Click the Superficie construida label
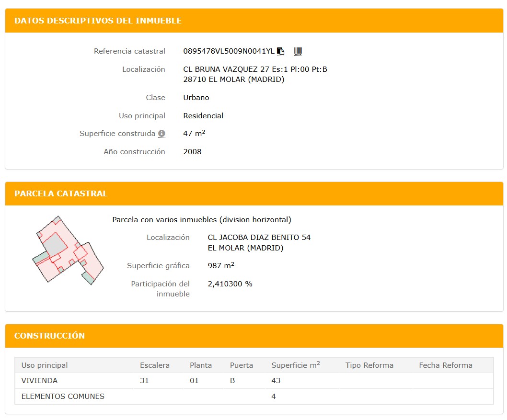 (x=117, y=134)
